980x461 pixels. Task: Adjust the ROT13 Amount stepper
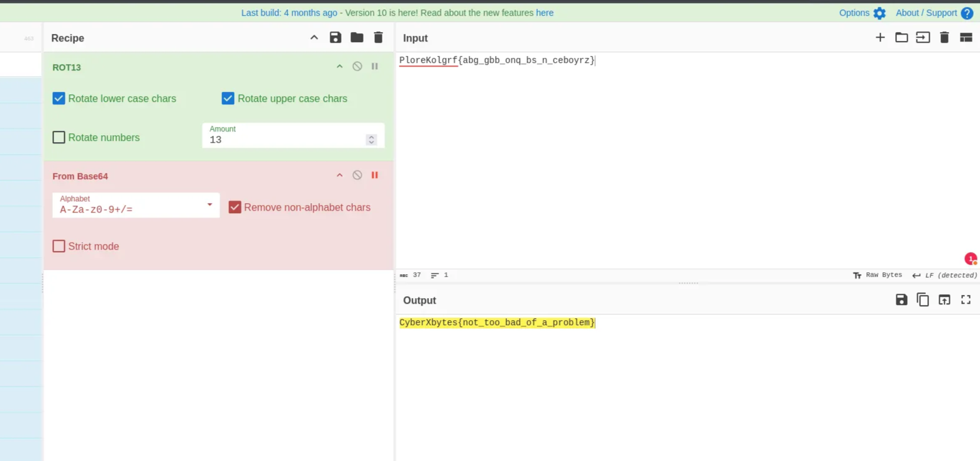pyautogui.click(x=371, y=140)
